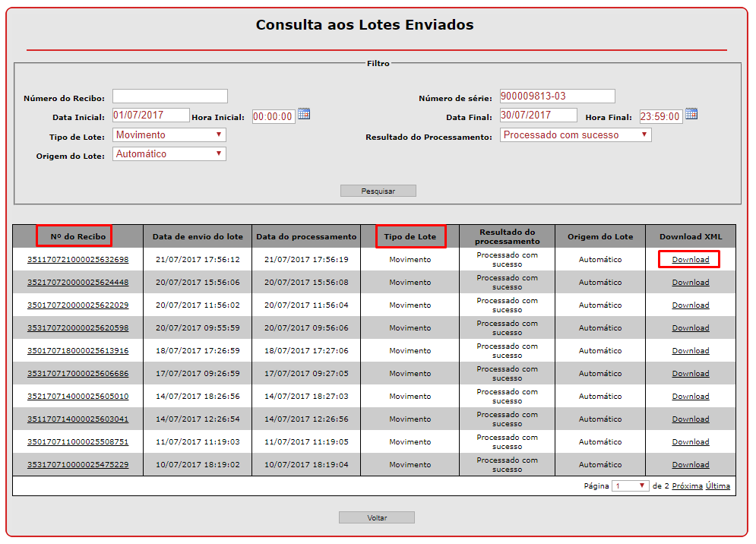Download XML for lot sent 20/07/2017 11:56:02
This screenshot has width=756, height=544.
(x=691, y=305)
